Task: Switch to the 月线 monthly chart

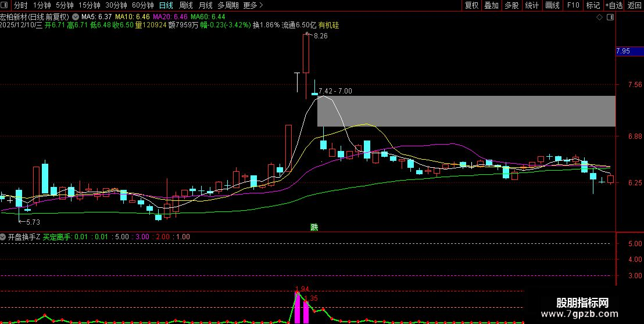Action: coord(205,5)
